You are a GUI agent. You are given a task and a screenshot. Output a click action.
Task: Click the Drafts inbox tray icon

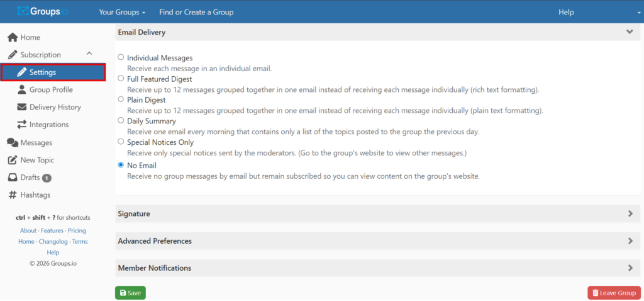13,178
